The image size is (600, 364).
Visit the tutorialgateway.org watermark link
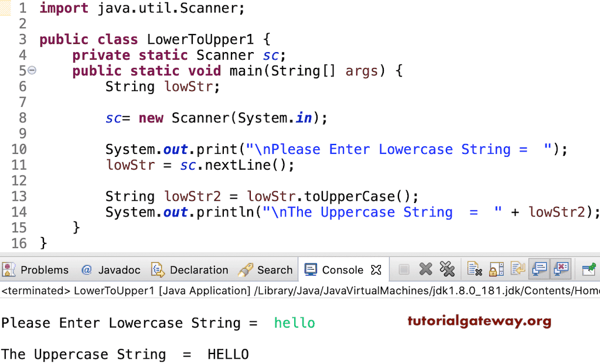(479, 321)
